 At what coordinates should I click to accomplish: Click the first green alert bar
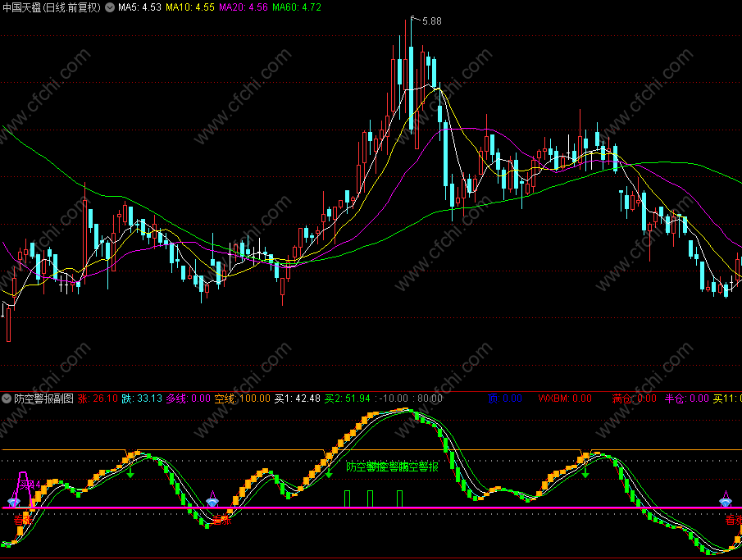click(347, 499)
